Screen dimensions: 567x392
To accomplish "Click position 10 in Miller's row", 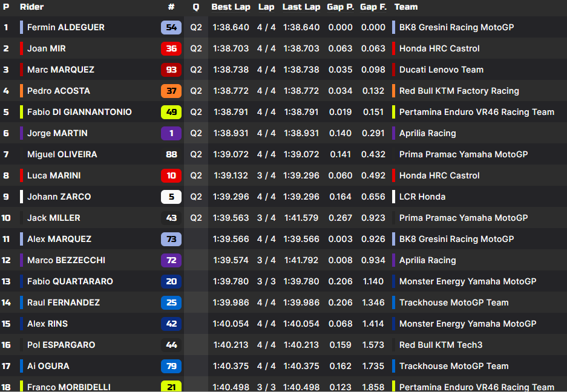I will [x=6, y=218].
